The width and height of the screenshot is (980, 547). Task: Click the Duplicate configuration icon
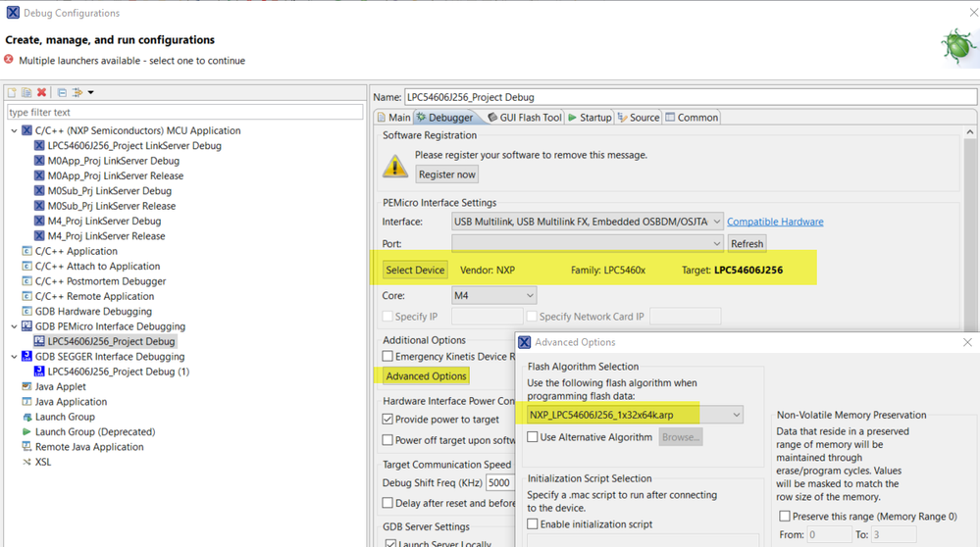26,92
